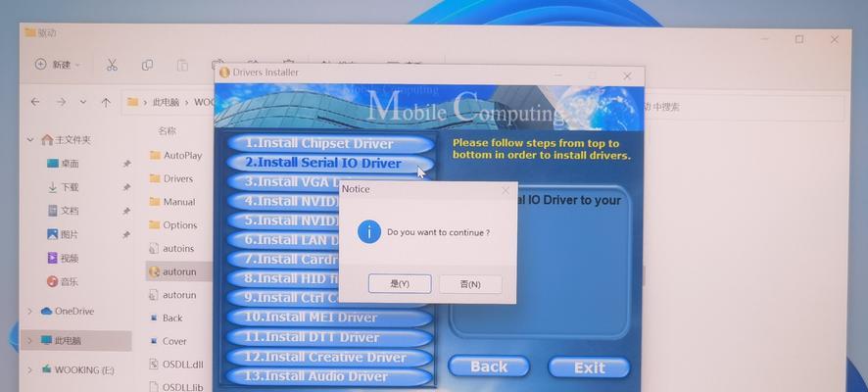Click Yes (是) in Notice dialog
Screen dimensions: 868x392
pyautogui.click(x=400, y=284)
